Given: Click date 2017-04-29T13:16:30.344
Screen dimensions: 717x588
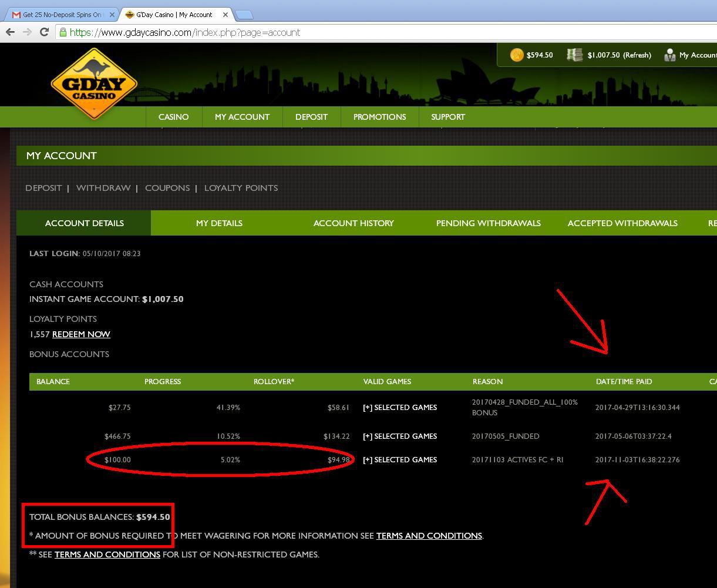Looking at the screenshot, I should tap(637, 408).
